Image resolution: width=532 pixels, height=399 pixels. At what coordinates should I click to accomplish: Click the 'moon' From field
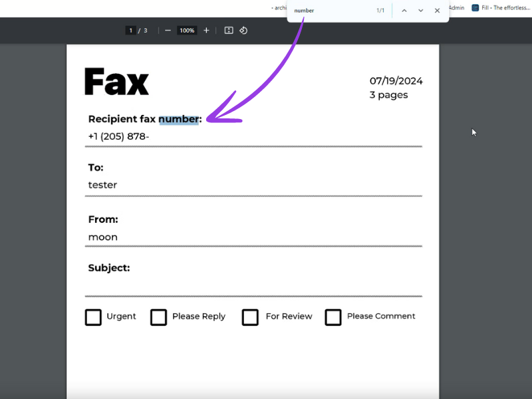coord(102,237)
